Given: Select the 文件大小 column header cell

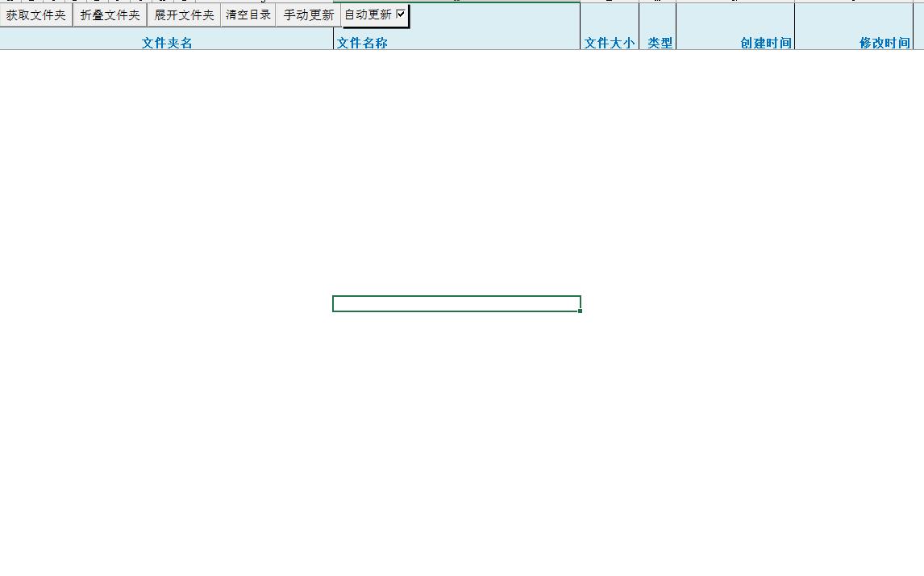Looking at the screenshot, I should [610, 43].
